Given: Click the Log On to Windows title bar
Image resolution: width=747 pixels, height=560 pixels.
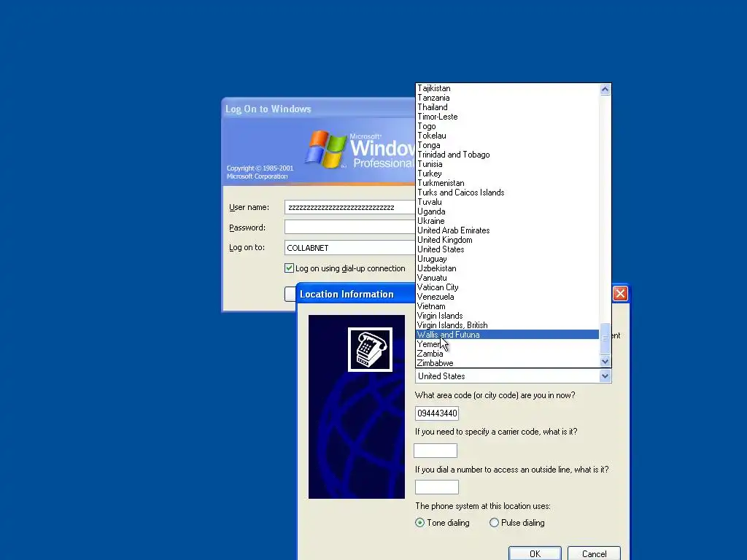Looking at the screenshot, I should [x=318, y=109].
